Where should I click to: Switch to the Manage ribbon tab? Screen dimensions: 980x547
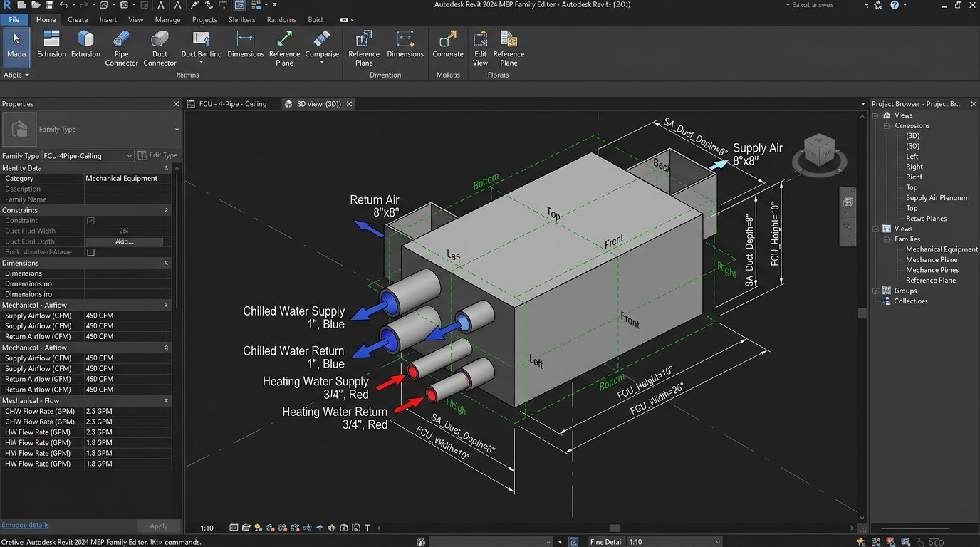tap(167, 19)
